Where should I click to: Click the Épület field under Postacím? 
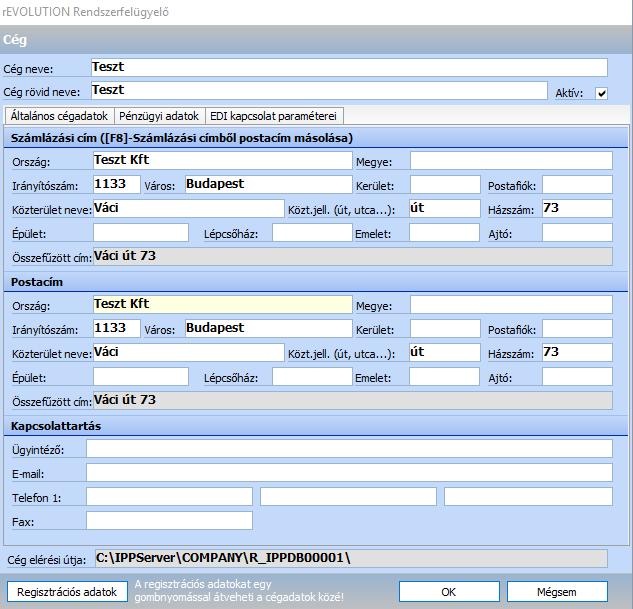pyautogui.click(x=141, y=376)
